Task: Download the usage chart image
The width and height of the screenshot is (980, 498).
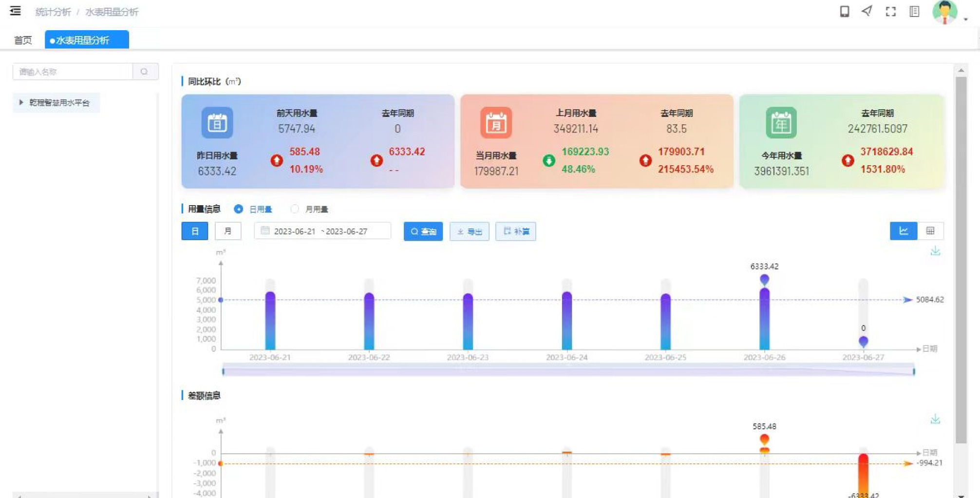Action: click(x=935, y=251)
